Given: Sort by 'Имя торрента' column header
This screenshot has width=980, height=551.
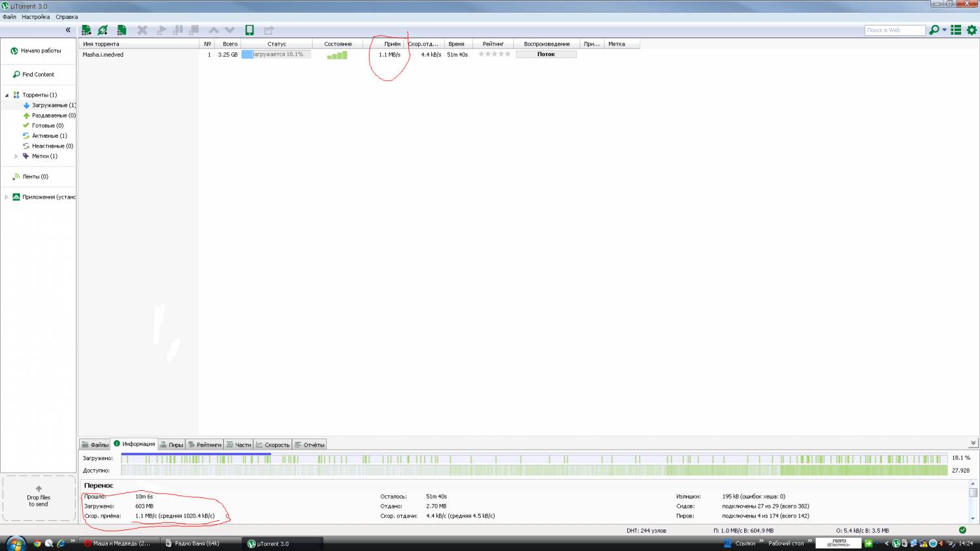Looking at the screenshot, I should 139,44.
